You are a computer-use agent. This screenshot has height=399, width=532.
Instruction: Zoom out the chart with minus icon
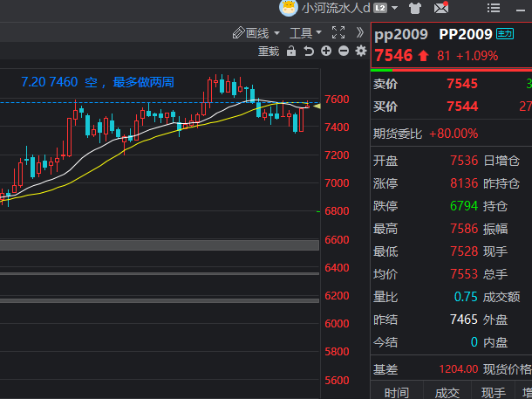pos(344,51)
